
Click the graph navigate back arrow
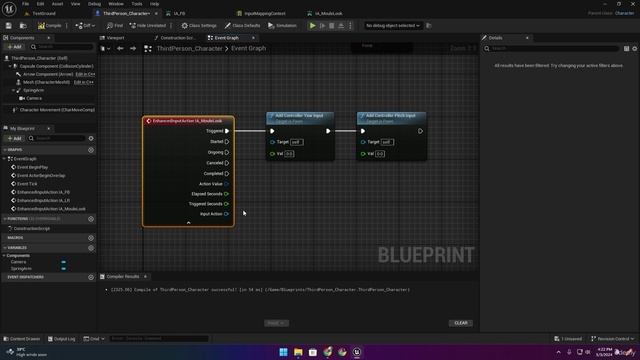pos(120,49)
